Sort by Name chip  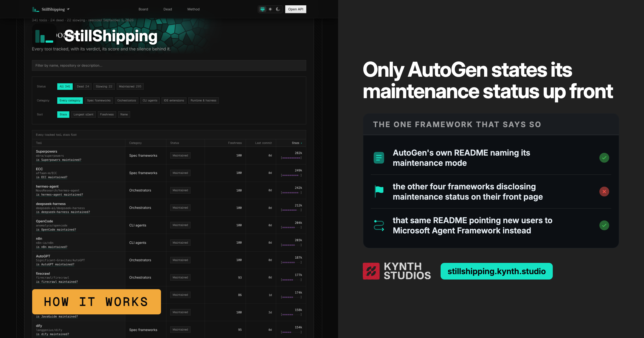(x=124, y=114)
